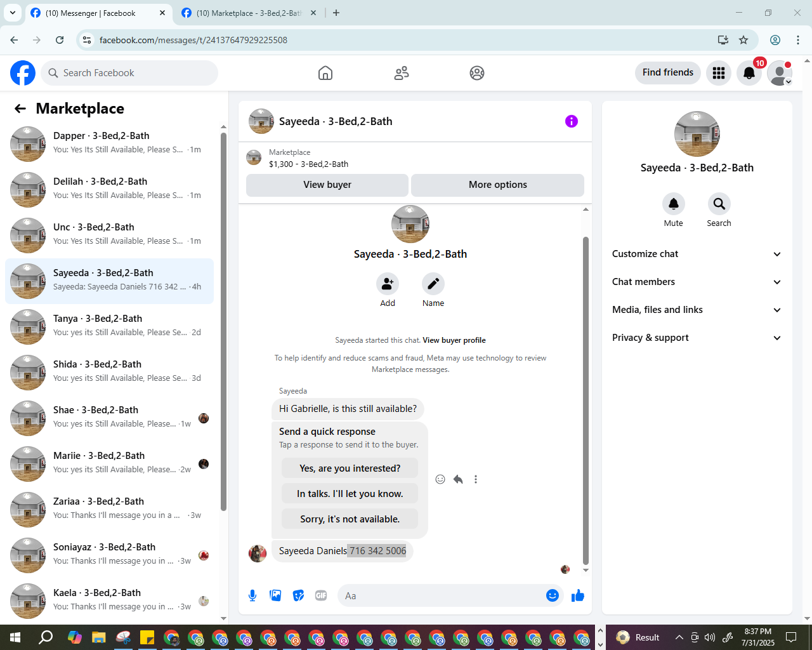Open the taskbar clock showing 8:37 PM
Viewport: 812px width, 650px height.
(758, 637)
